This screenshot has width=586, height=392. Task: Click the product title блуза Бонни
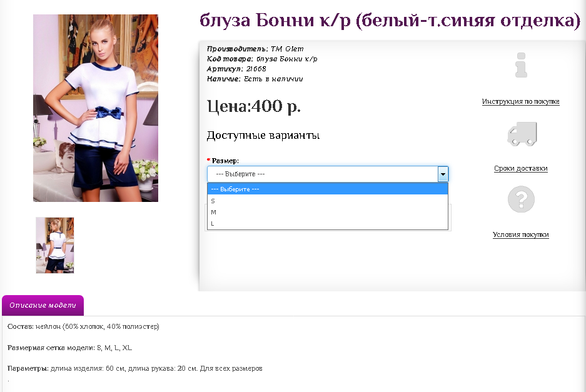point(390,20)
